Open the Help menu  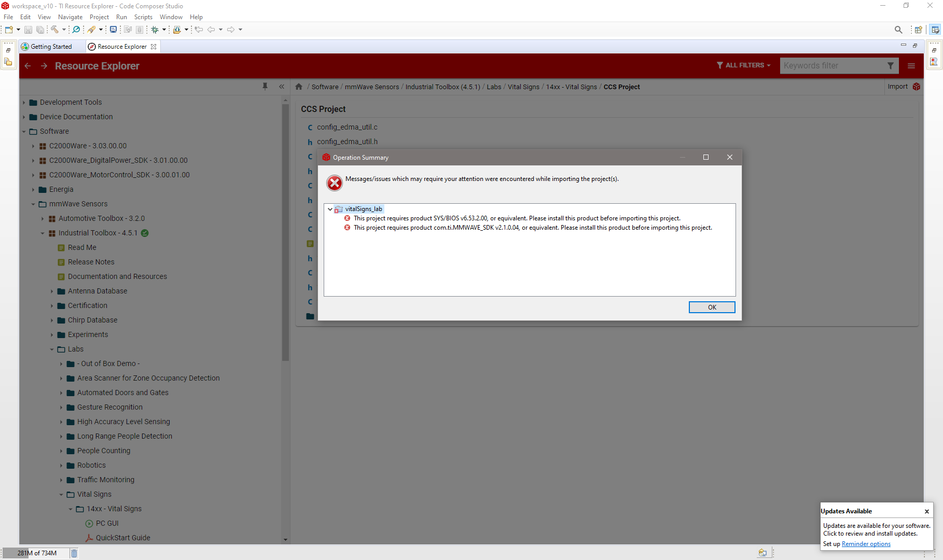point(196,17)
